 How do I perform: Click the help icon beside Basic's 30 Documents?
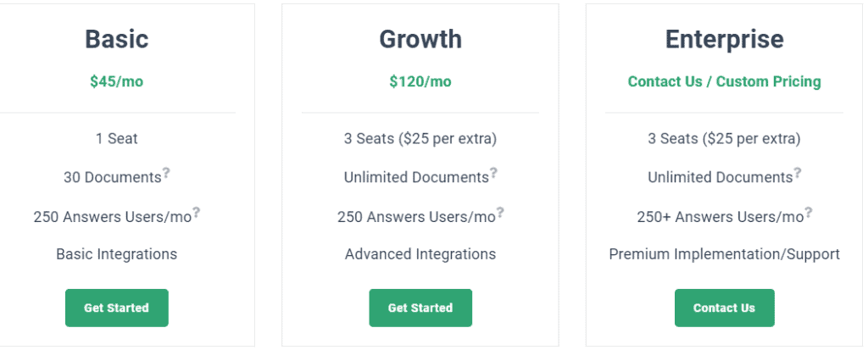(x=166, y=173)
